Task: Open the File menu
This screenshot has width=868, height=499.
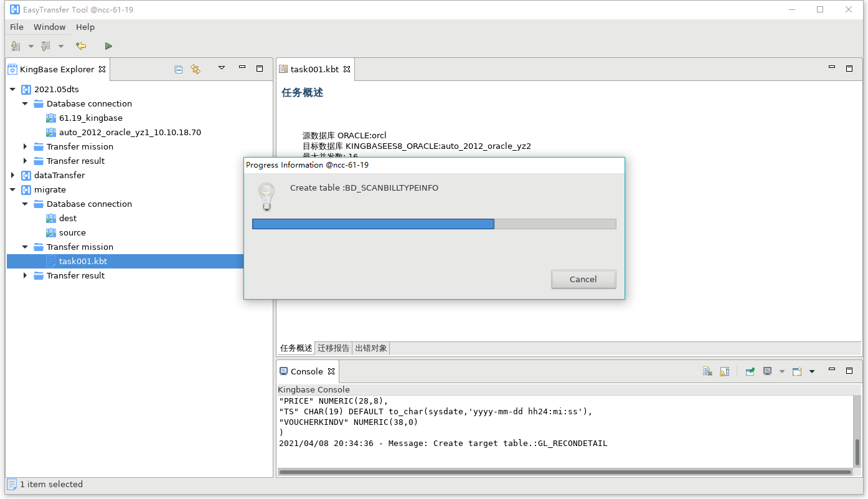Action: pos(17,27)
